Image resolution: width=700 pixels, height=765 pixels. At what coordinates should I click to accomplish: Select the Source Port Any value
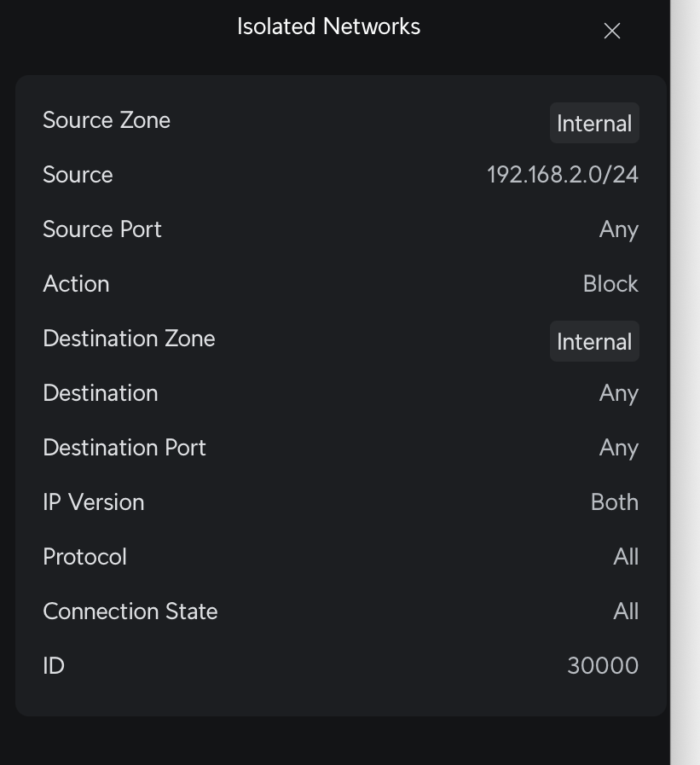coord(618,229)
